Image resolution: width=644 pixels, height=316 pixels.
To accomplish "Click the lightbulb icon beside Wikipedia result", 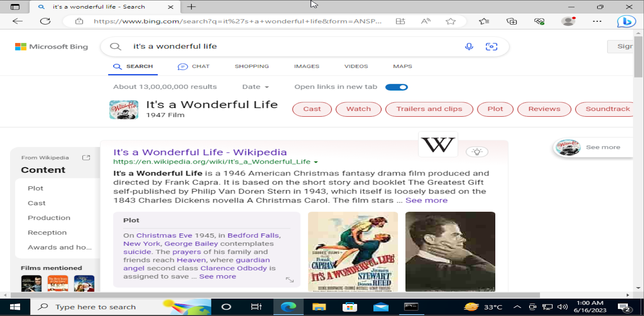I will click(x=477, y=152).
